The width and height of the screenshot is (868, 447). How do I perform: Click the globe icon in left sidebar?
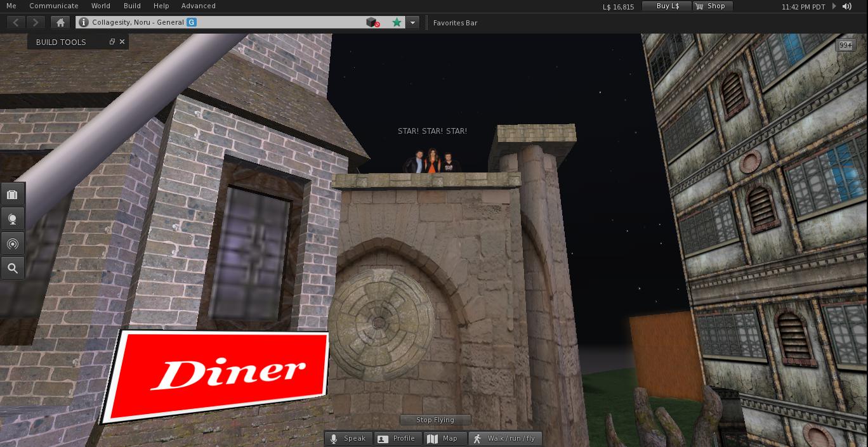click(12, 219)
